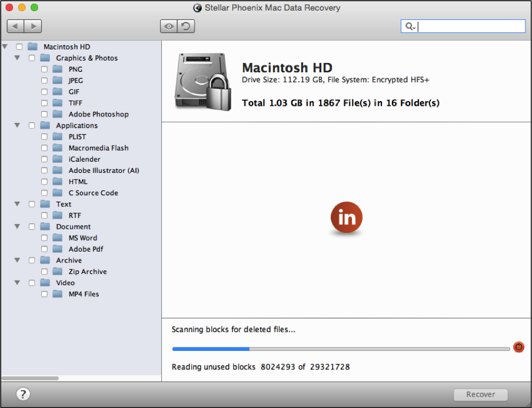Screen dimensions: 532x408
Task: Click the red 'in' badge icon
Action: 347,218
